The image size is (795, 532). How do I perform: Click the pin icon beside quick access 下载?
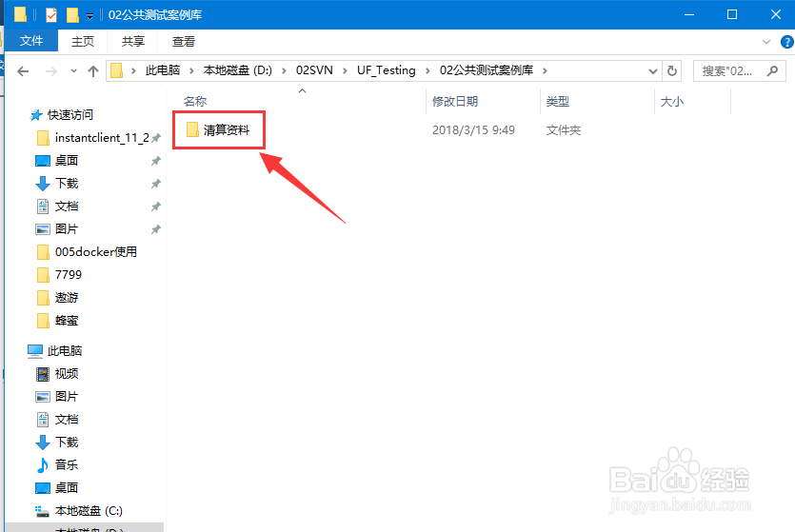pyautogui.click(x=156, y=184)
